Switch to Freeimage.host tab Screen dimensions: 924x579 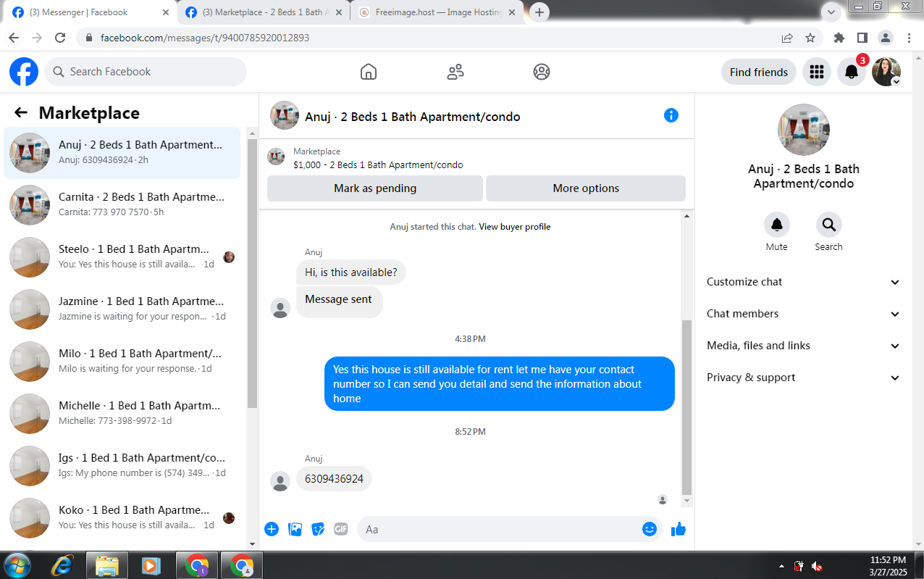click(437, 12)
